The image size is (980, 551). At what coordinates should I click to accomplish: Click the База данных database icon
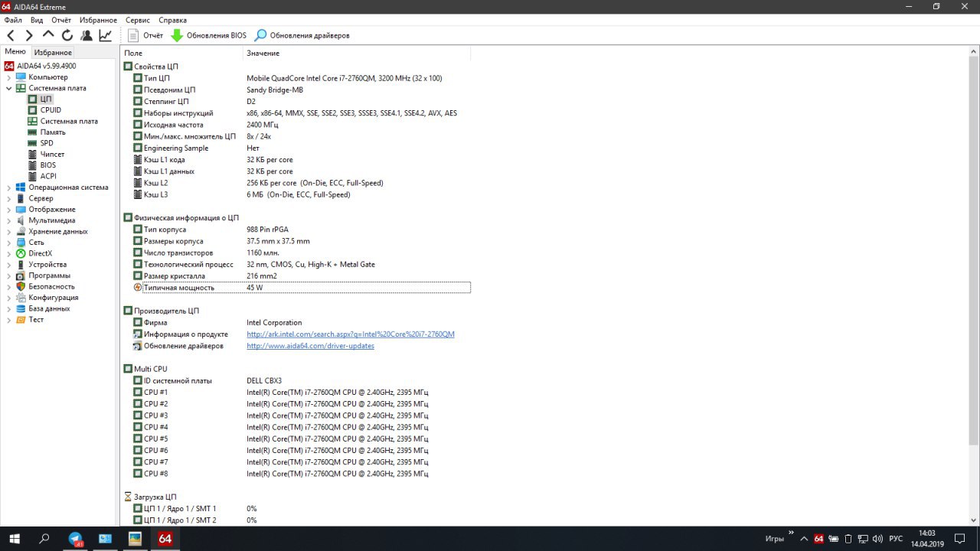[21, 308]
